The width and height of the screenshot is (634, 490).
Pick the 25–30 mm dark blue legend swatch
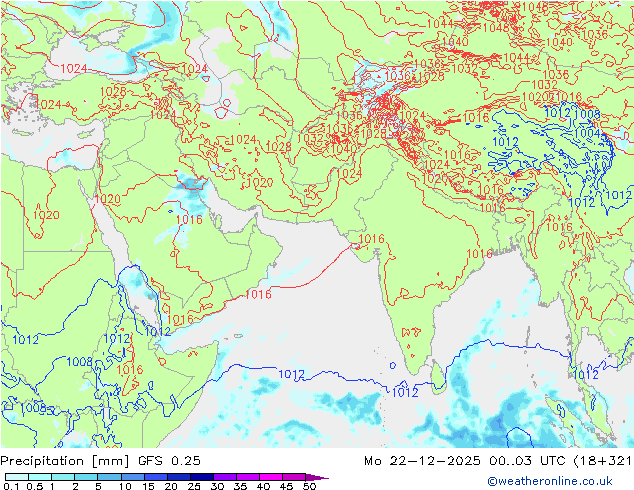click(201, 477)
